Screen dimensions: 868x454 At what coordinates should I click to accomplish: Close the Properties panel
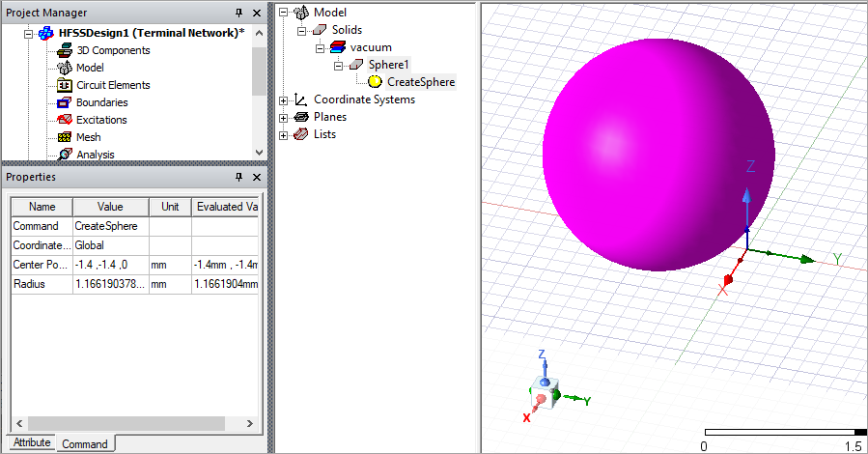tap(257, 177)
